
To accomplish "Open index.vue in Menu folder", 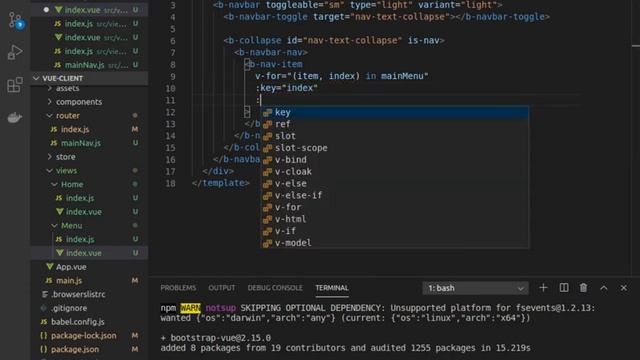I will 89,253.
